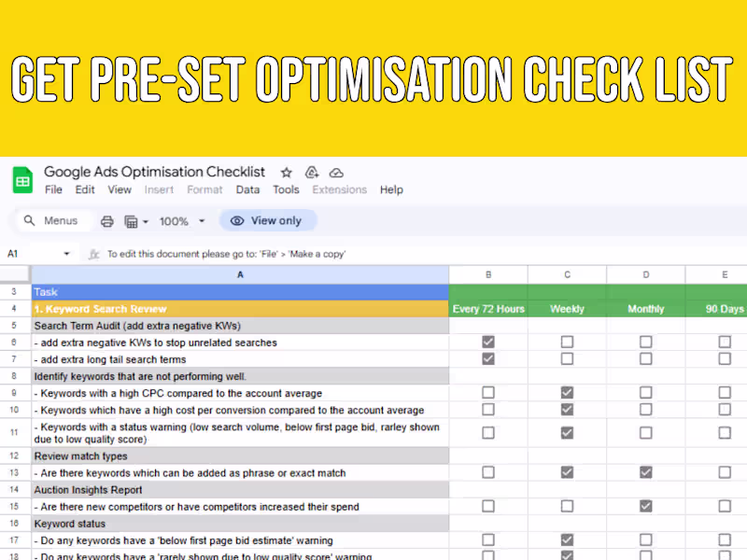Click the fx function icon

(x=94, y=254)
